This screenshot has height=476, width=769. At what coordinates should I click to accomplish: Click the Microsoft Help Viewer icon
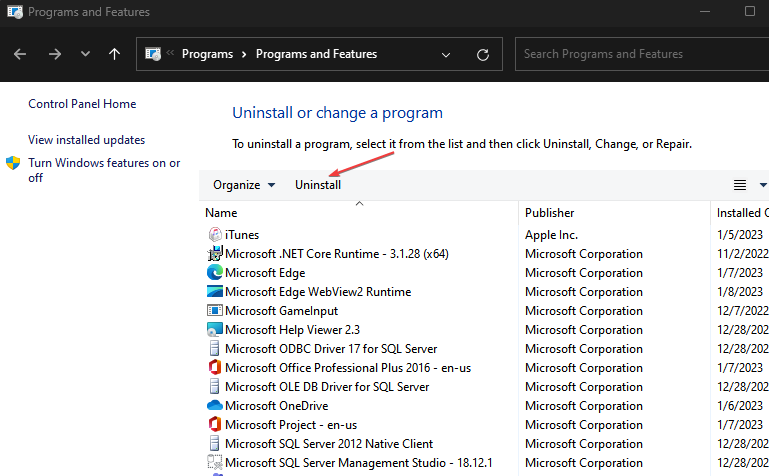point(214,330)
